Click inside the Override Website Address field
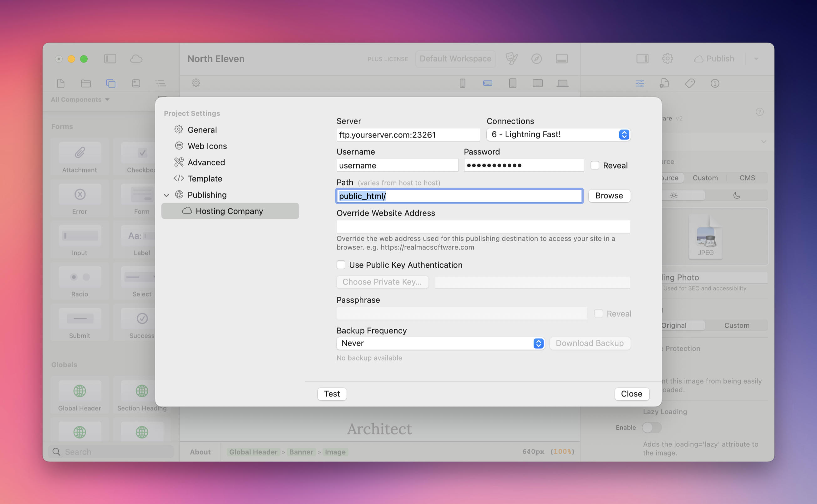This screenshot has height=504, width=817. (483, 226)
